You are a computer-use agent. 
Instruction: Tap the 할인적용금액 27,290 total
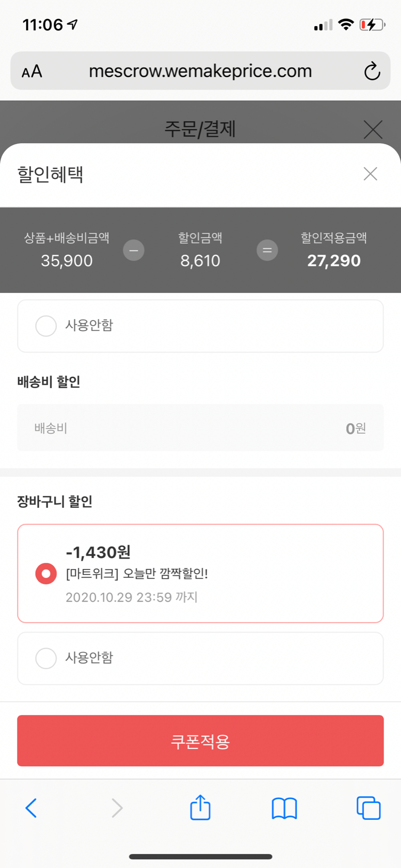(x=334, y=260)
